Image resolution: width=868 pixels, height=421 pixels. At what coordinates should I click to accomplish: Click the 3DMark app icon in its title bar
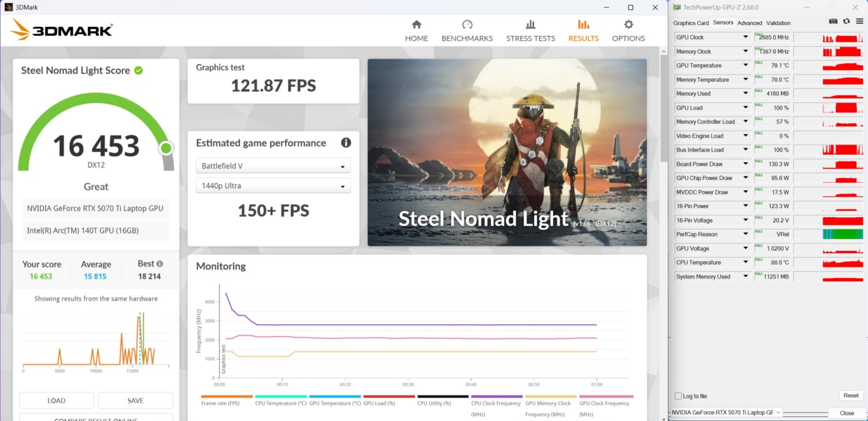click(9, 8)
